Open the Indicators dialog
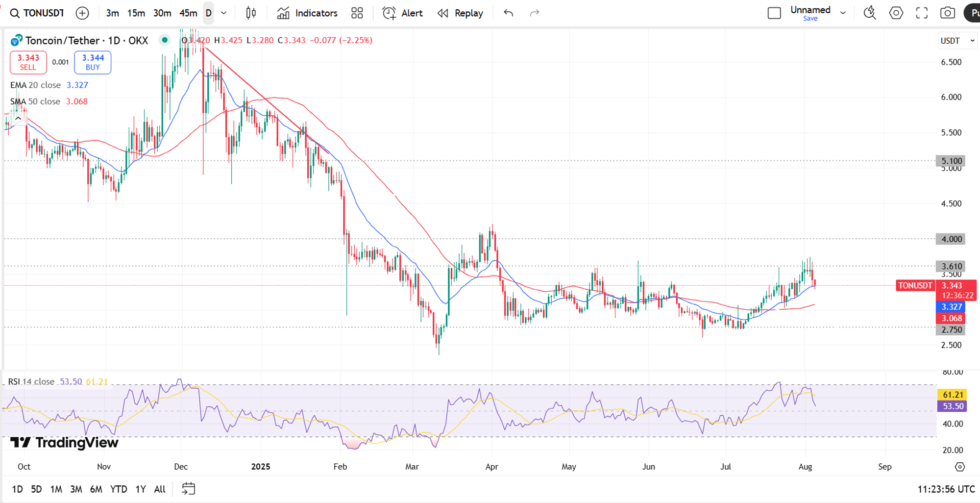 coord(307,13)
